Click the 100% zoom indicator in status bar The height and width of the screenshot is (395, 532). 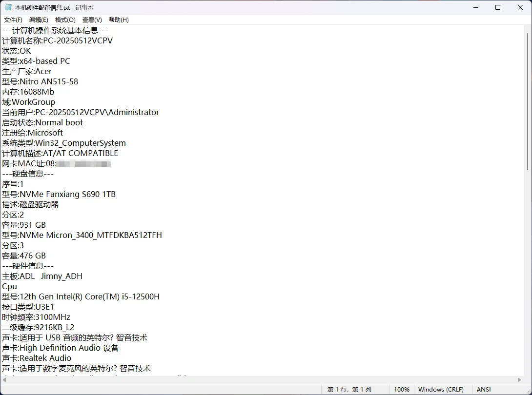click(x=402, y=390)
